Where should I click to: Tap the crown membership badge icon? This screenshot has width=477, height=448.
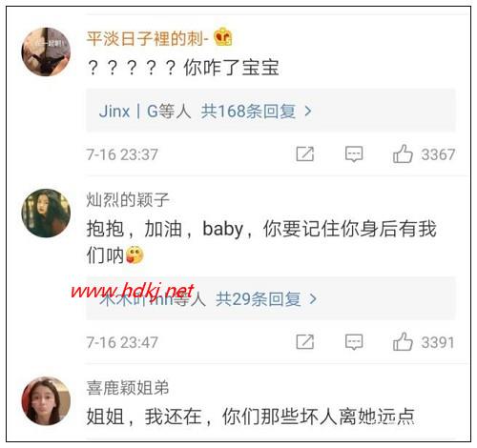point(223,37)
